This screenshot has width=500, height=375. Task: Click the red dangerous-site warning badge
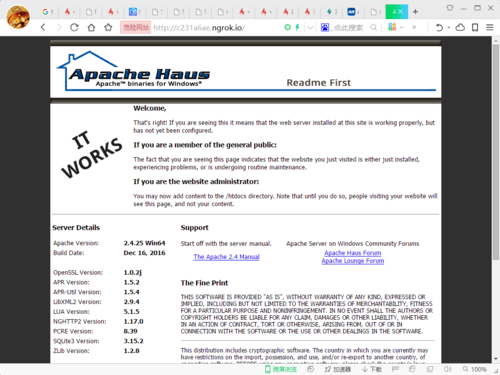coord(135,27)
